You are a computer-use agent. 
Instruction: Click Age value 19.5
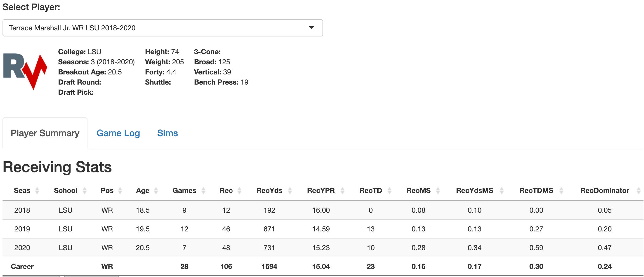tap(143, 229)
